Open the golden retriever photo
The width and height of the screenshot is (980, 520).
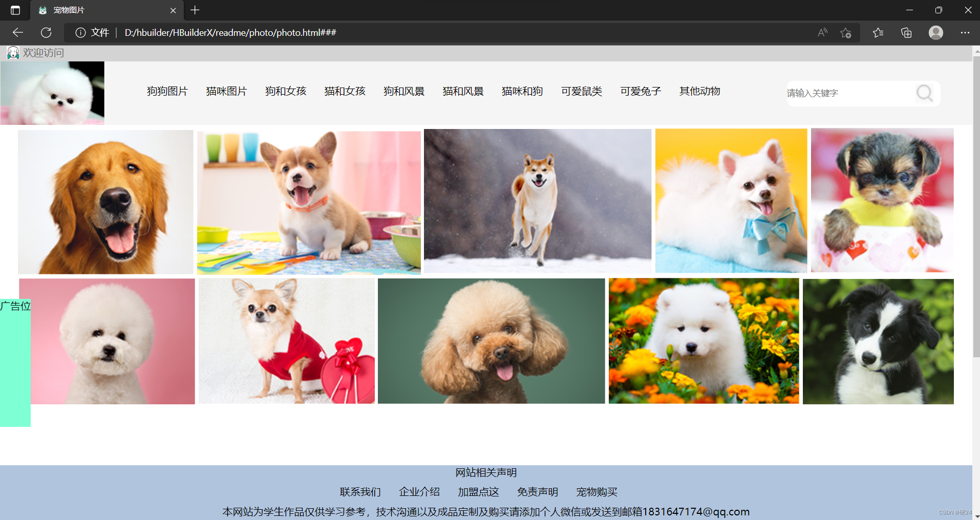pos(105,202)
